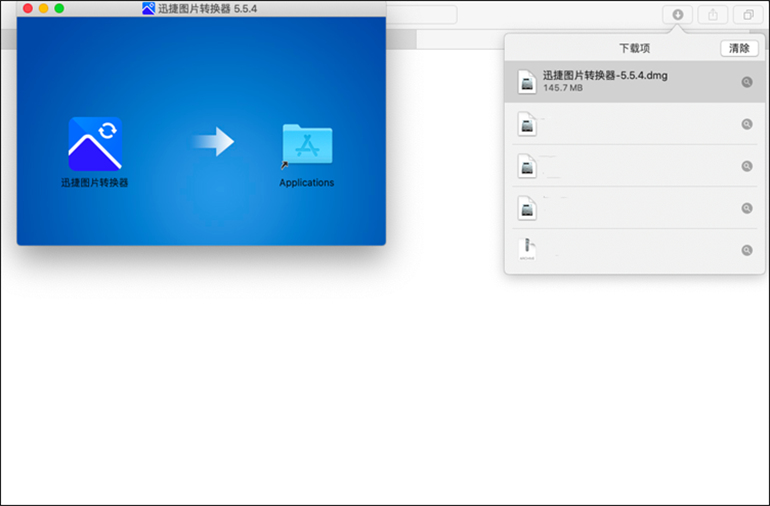Show Safari tab overview button
The width and height of the screenshot is (770, 506).
(x=748, y=15)
